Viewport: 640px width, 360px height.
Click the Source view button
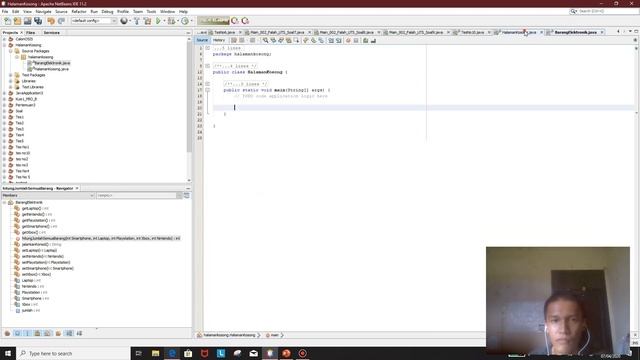click(202, 40)
